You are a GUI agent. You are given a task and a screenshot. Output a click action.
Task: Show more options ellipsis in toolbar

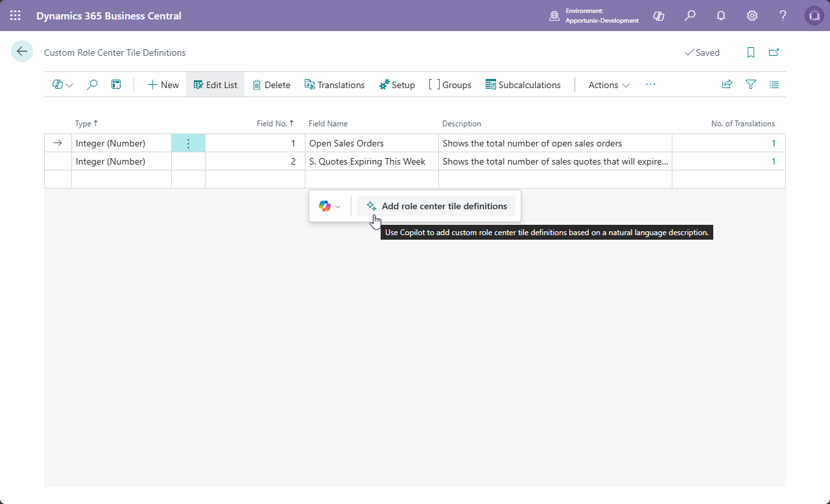point(650,85)
